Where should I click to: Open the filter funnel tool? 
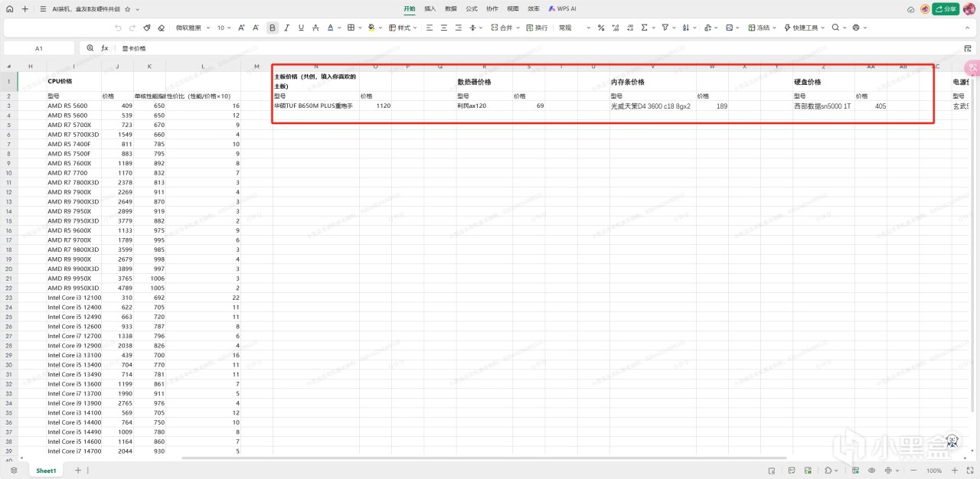pyautogui.click(x=665, y=28)
